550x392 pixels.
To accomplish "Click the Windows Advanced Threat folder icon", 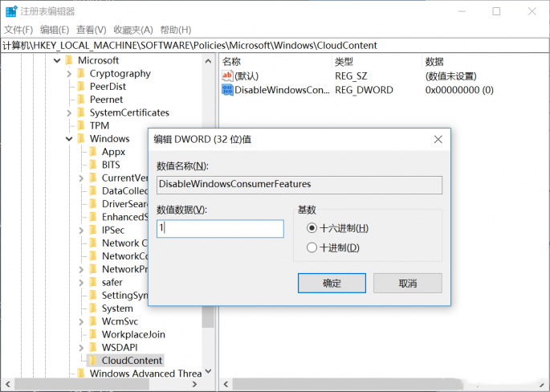I will tap(81, 373).
